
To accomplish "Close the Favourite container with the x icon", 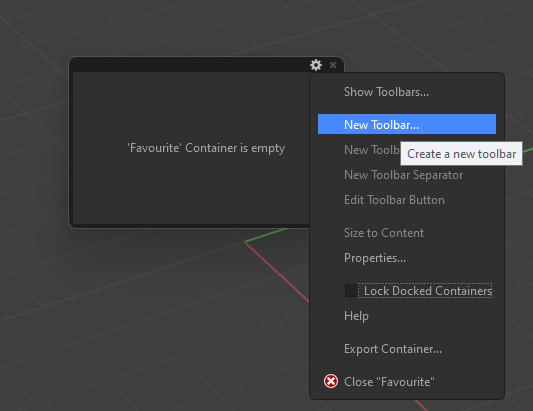I will coord(333,65).
